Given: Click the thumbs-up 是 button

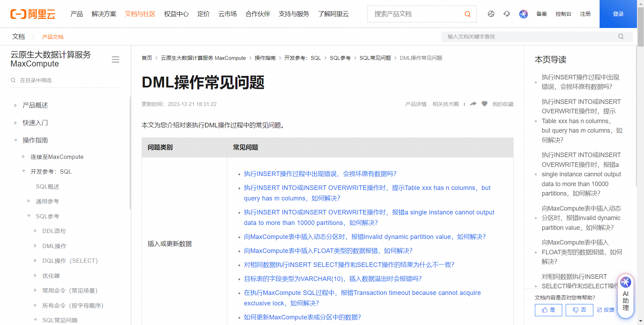Looking at the screenshot, I should point(548,310).
